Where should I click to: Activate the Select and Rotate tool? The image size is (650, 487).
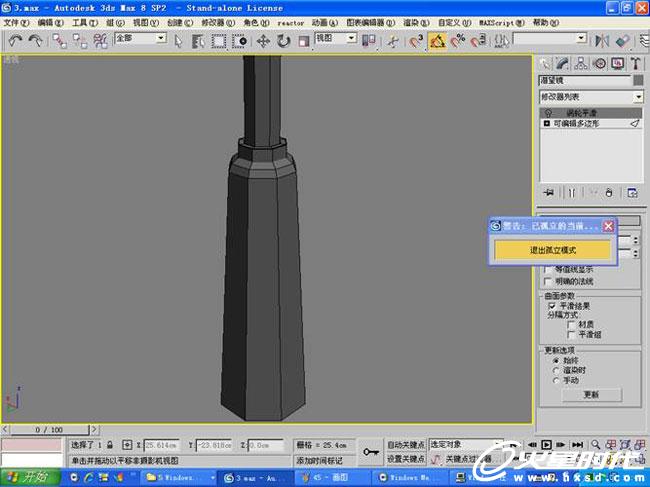[284, 41]
